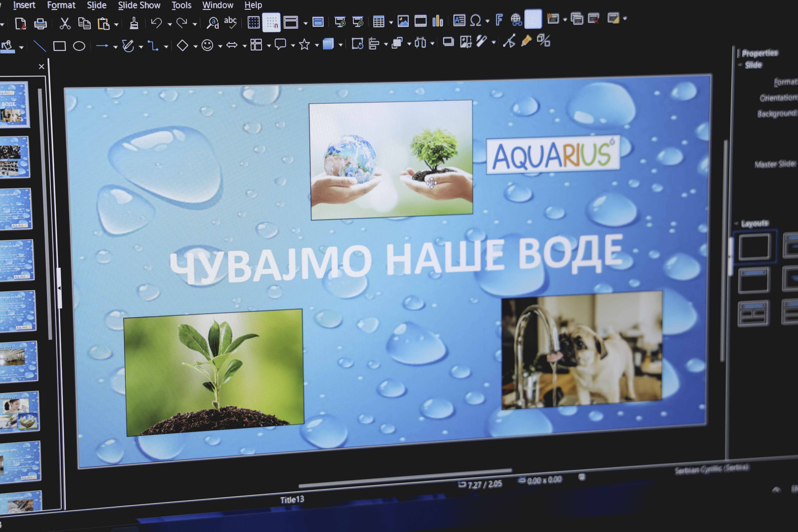Screen dimensions: 798x532
Task: Toggle Snap to Grid
Action: (x=271, y=22)
